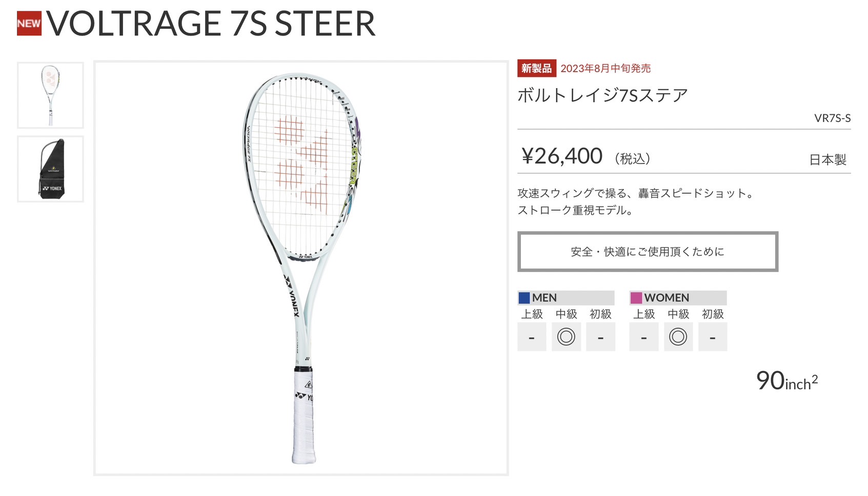Click the ボルトレイジ7Sステア product name
868x496 pixels.
602,95
